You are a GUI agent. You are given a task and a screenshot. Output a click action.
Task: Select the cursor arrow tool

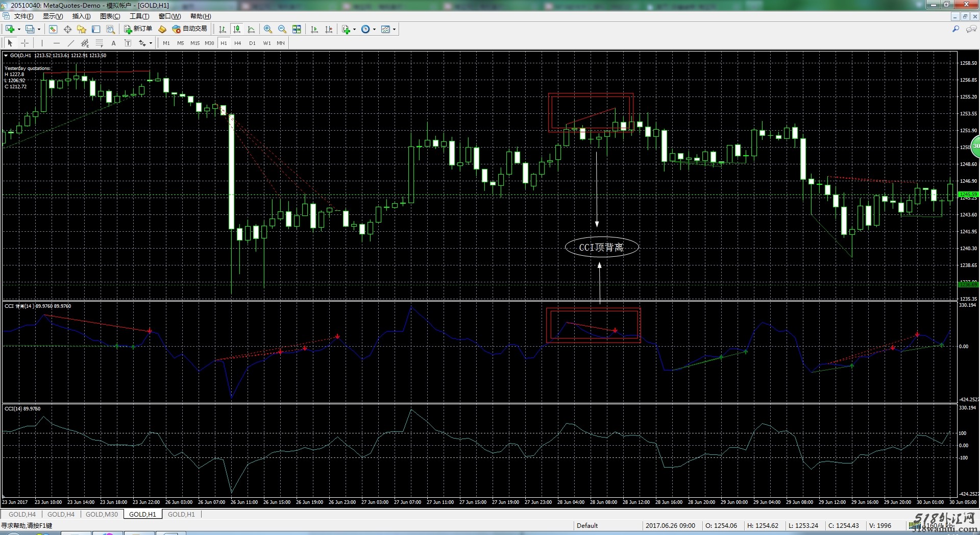(10, 43)
